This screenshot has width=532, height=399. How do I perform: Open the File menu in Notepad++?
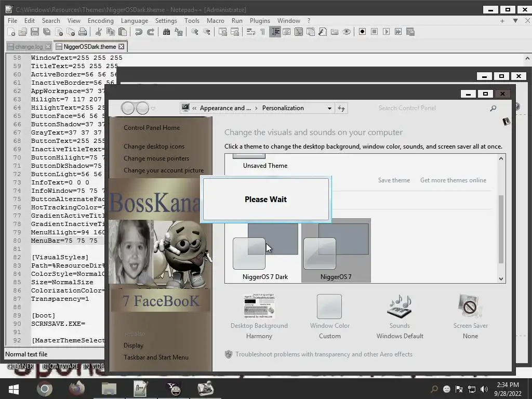pos(12,21)
